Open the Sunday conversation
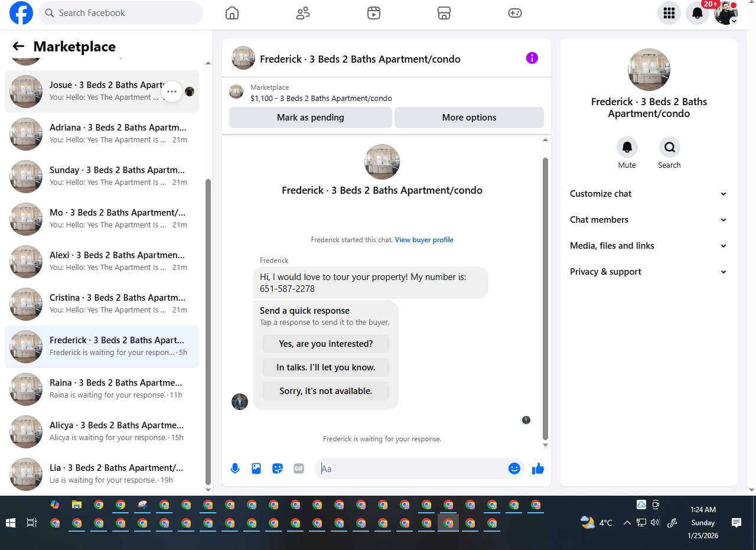756x550 pixels. coord(102,177)
